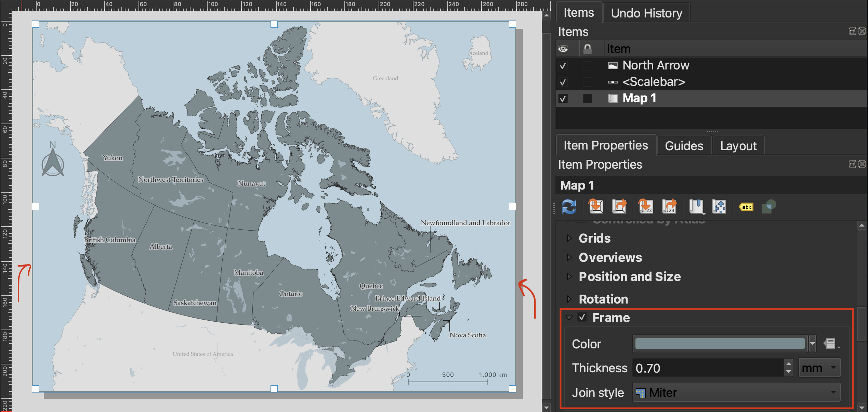The width and height of the screenshot is (868, 412).
Task: Set map extent to match main canvas
Action: coord(595,207)
